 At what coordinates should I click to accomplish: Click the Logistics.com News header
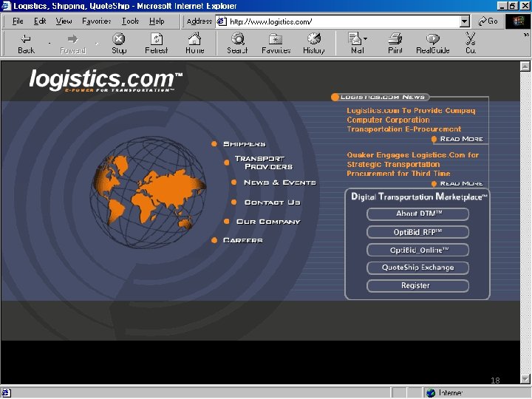382,97
